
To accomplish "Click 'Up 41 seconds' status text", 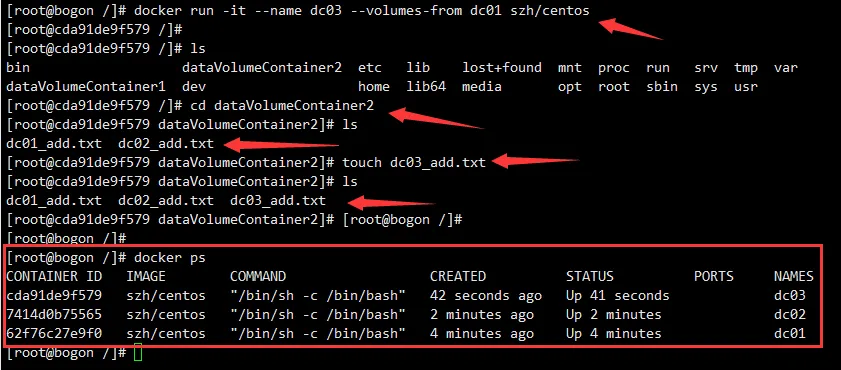I will pyautogui.click(x=618, y=295).
